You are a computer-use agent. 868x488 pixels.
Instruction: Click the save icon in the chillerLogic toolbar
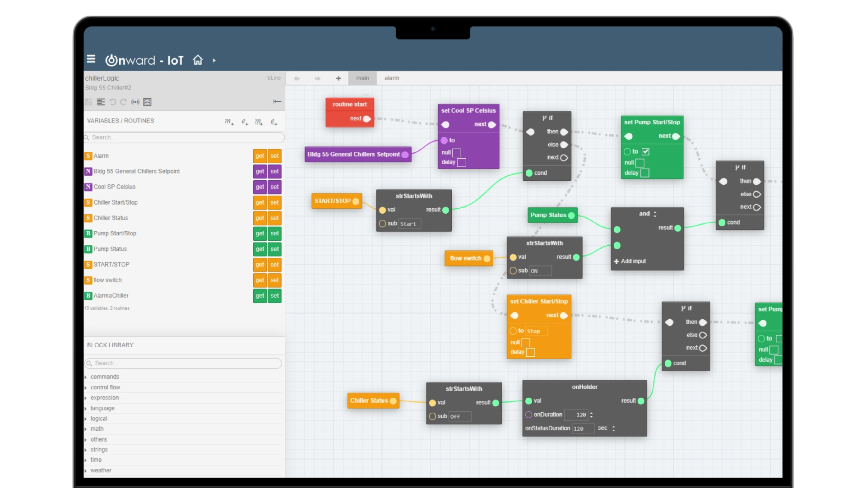point(89,102)
